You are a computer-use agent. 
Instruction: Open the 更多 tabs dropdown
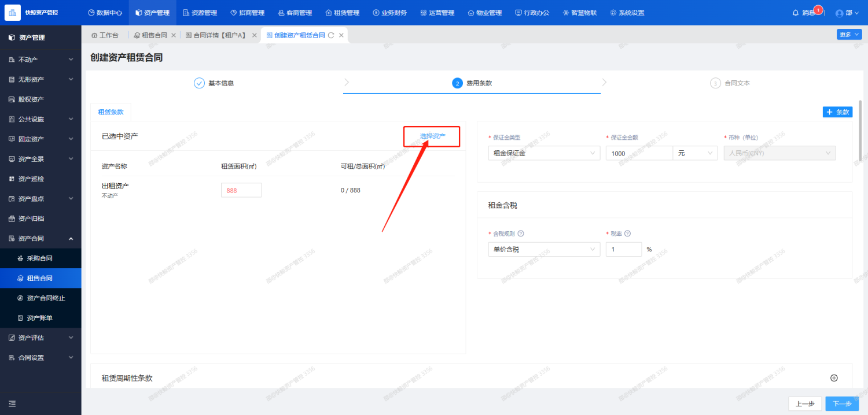[849, 35]
